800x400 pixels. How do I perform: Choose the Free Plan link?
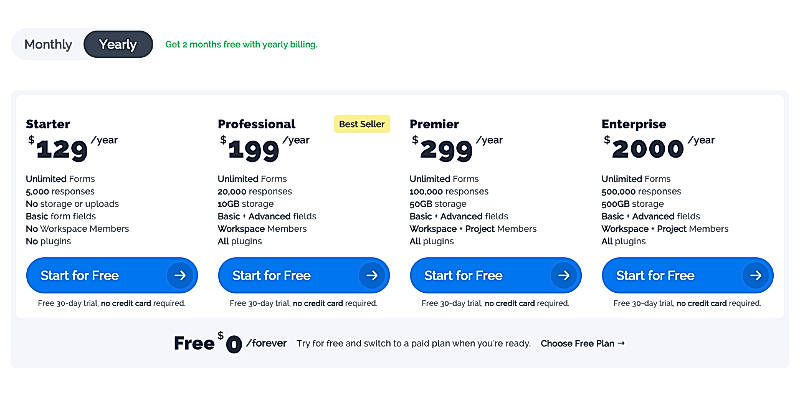tap(582, 343)
